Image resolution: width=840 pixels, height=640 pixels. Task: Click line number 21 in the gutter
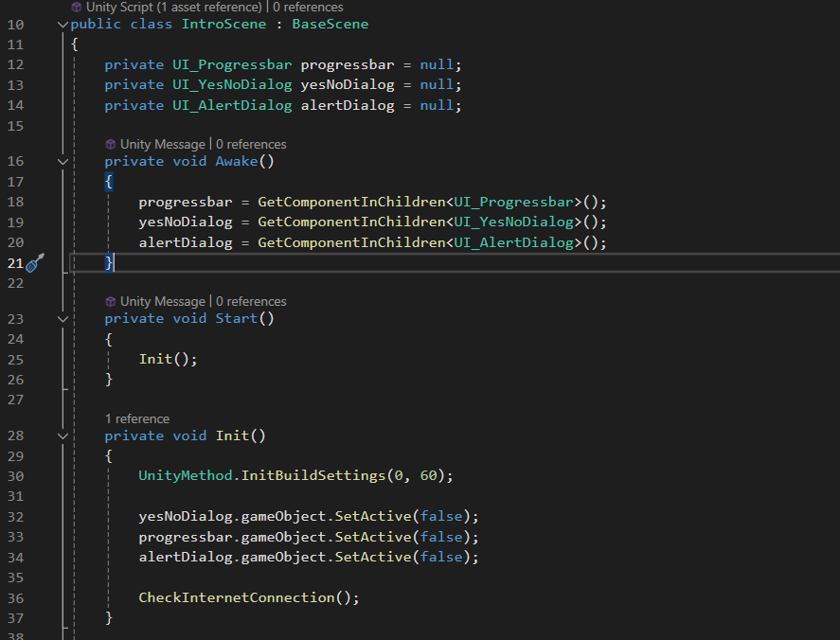point(15,263)
